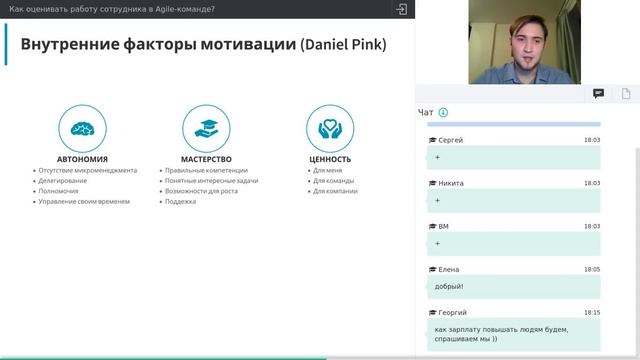Click the graduation icon beside Георгий
This screenshot has width=640, height=360.
(433, 313)
